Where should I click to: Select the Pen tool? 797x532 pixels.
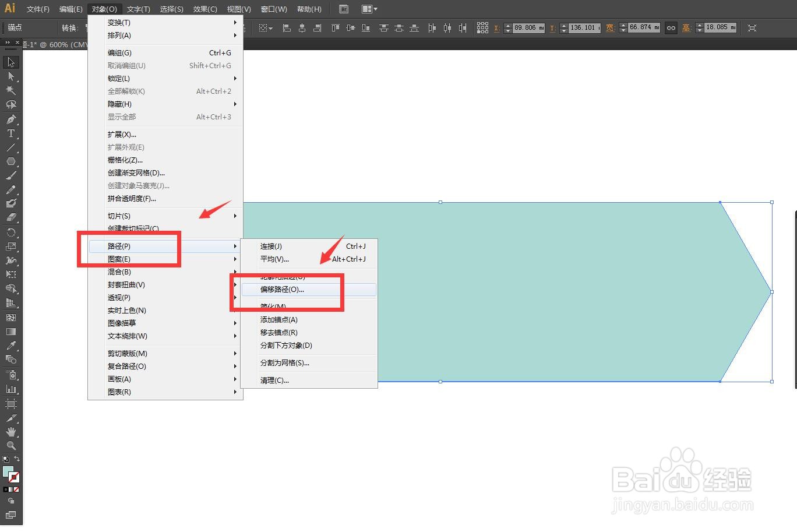(10, 119)
